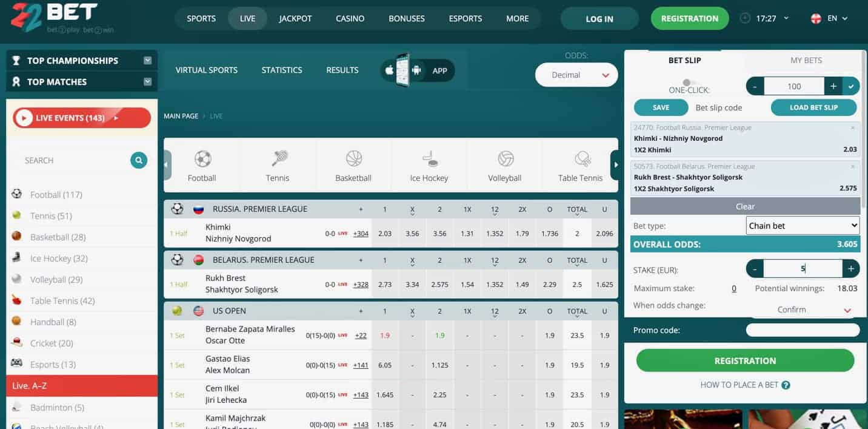The image size is (868, 429).
Task: Open Esports (13) in the sidebar list
Action: (x=53, y=365)
